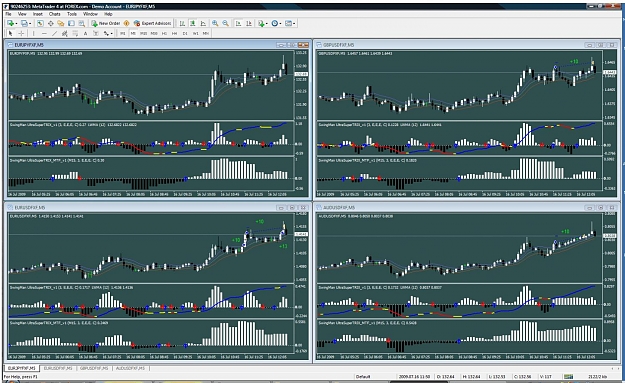
Task: Open the Templates icon
Action: [x=289, y=24]
